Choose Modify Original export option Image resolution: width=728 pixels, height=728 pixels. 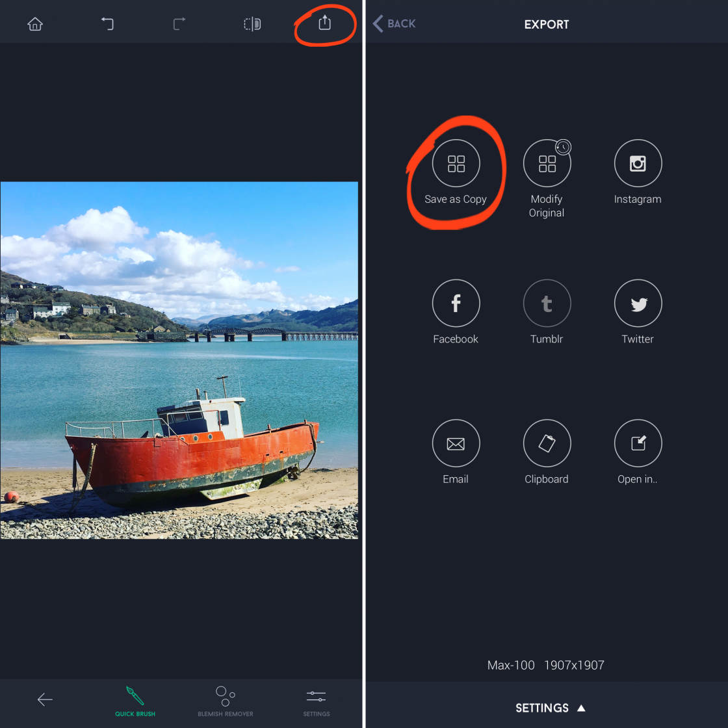pos(547,179)
